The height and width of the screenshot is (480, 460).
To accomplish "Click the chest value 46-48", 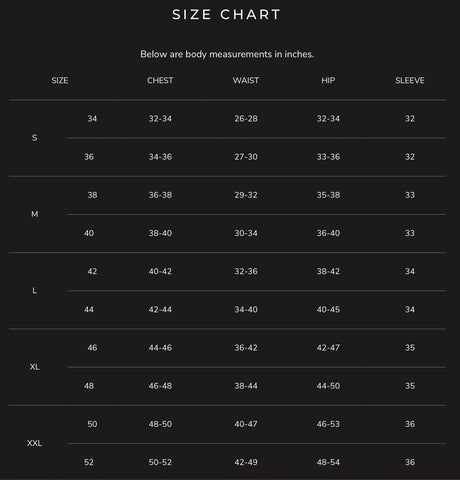I will pyautogui.click(x=160, y=386).
